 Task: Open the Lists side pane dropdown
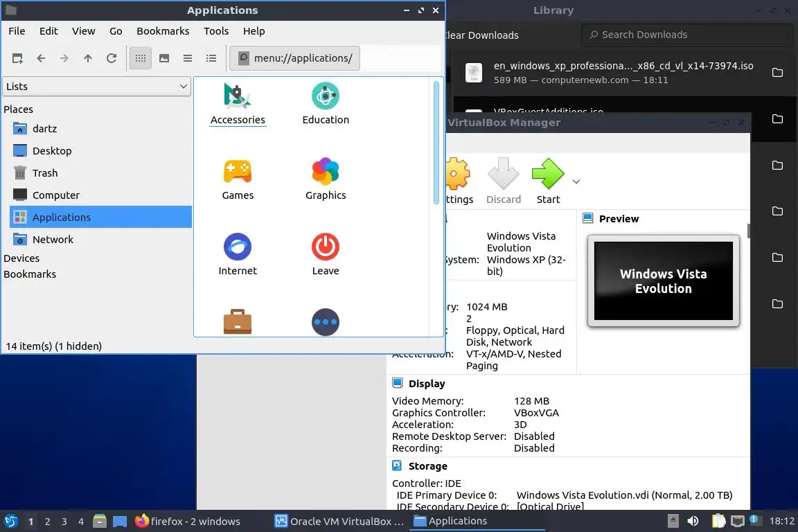97,87
